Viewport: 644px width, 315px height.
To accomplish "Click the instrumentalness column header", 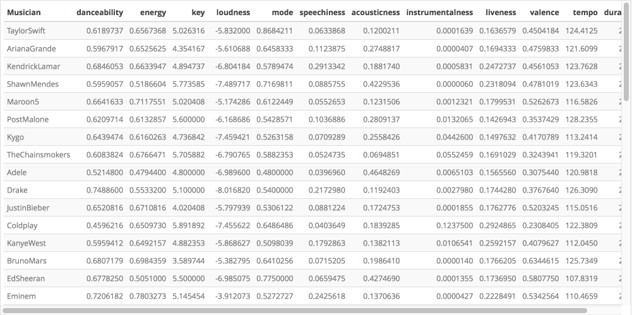I will click(x=440, y=13).
